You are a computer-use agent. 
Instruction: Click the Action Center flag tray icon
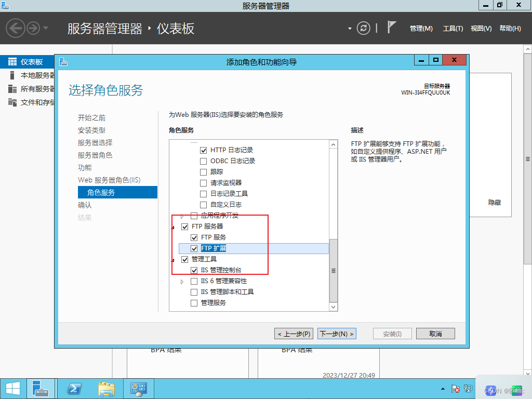click(455, 389)
